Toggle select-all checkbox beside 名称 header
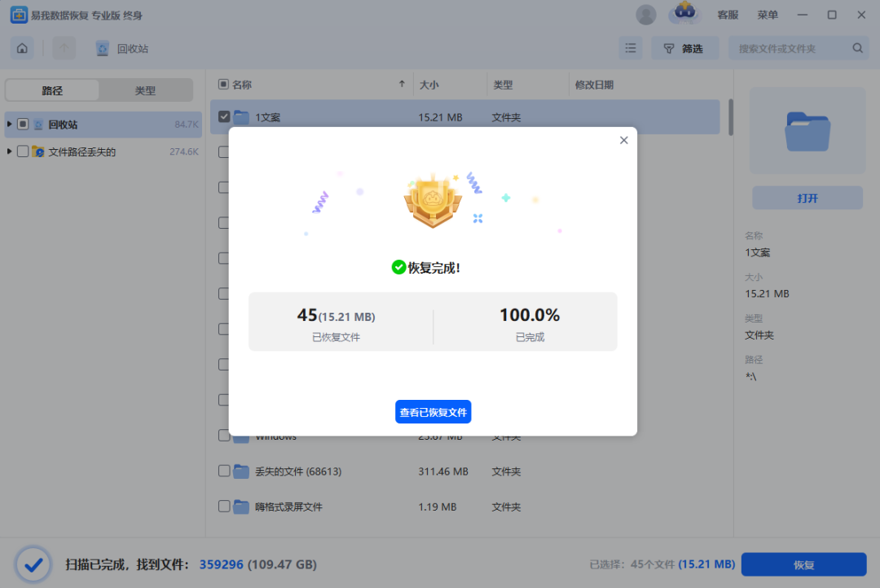 (x=223, y=84)
